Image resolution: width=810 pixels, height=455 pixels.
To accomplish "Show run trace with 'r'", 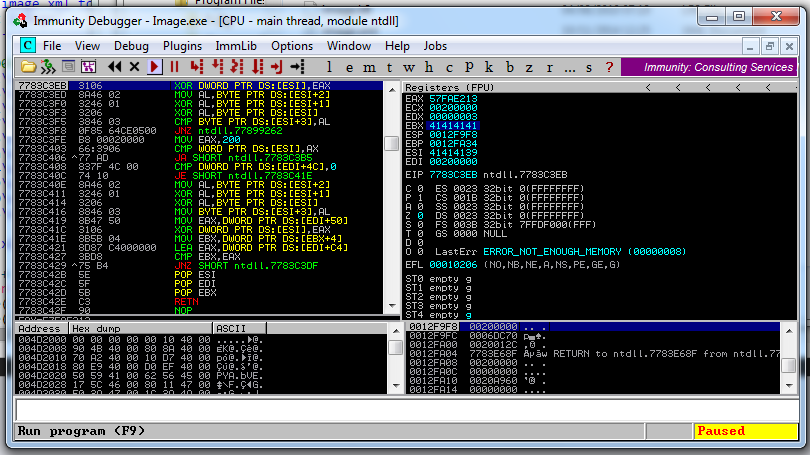I will click(x=549, y=68).
